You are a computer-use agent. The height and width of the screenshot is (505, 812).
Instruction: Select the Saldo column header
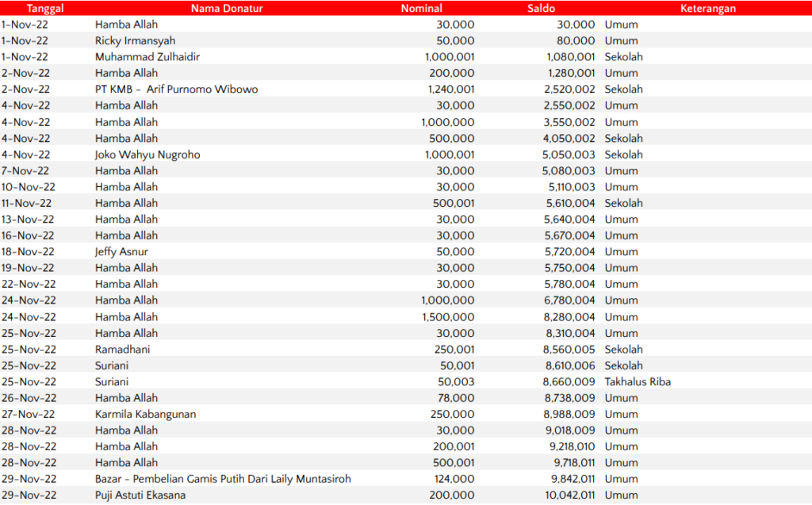[541, 8]
